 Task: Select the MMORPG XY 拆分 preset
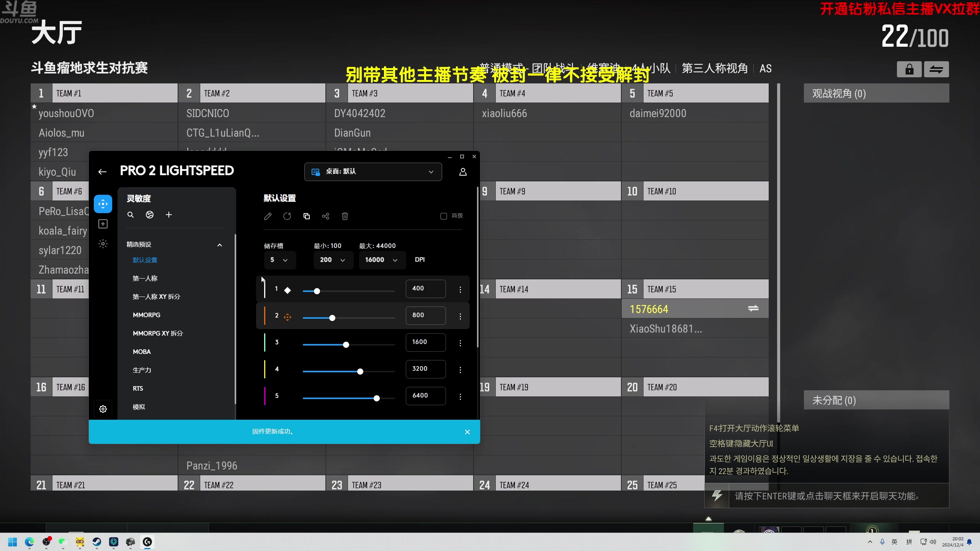(158, 333)
